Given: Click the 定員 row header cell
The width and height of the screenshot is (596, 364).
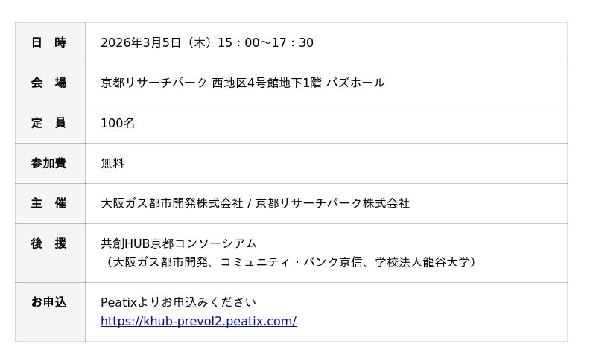Looking at the screenshot, I should (49, 123).
